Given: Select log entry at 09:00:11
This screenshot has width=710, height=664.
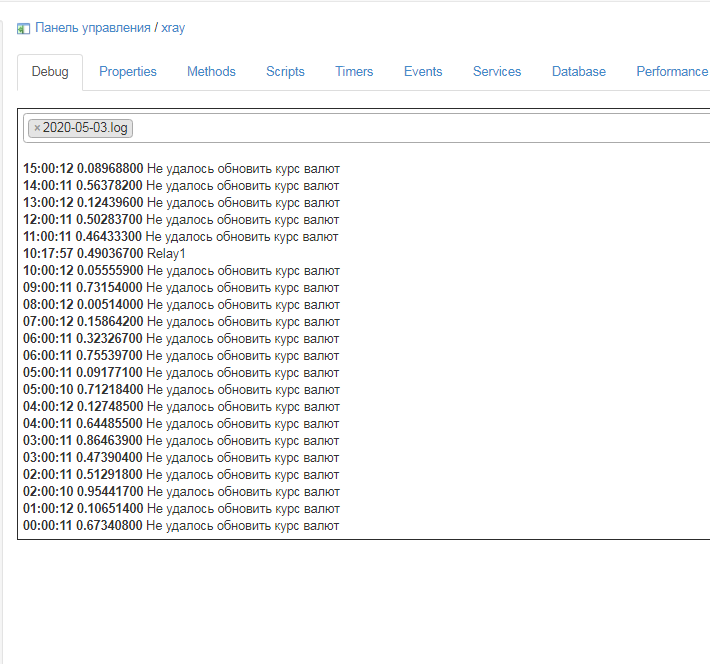Looking at the screenshot, I should pyautogui.click(x=181, y=288).
